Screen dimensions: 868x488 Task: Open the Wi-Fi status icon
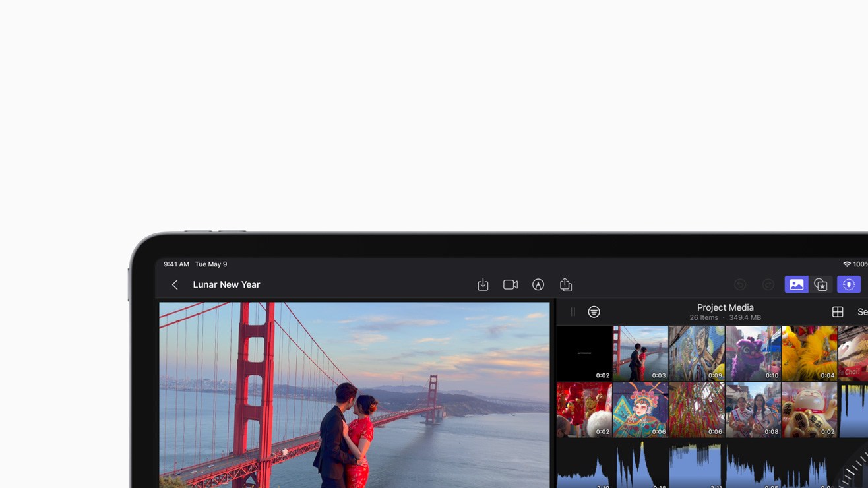(846, 264)
